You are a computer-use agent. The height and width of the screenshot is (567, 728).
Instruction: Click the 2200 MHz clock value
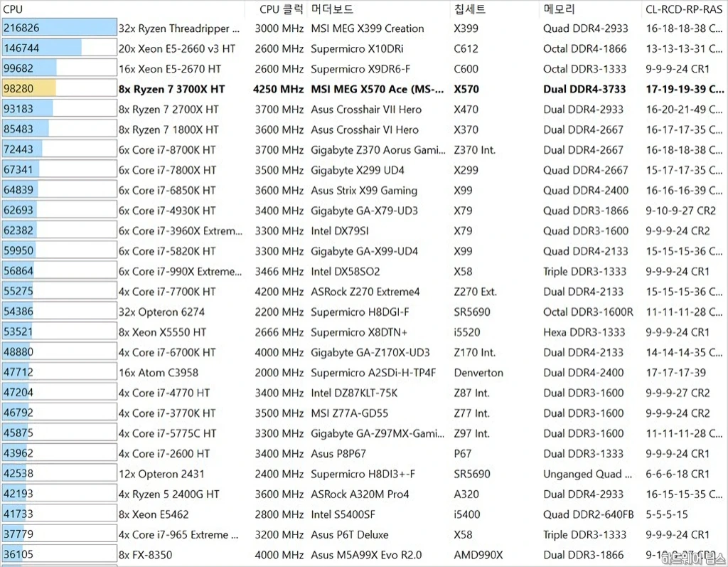279,312
